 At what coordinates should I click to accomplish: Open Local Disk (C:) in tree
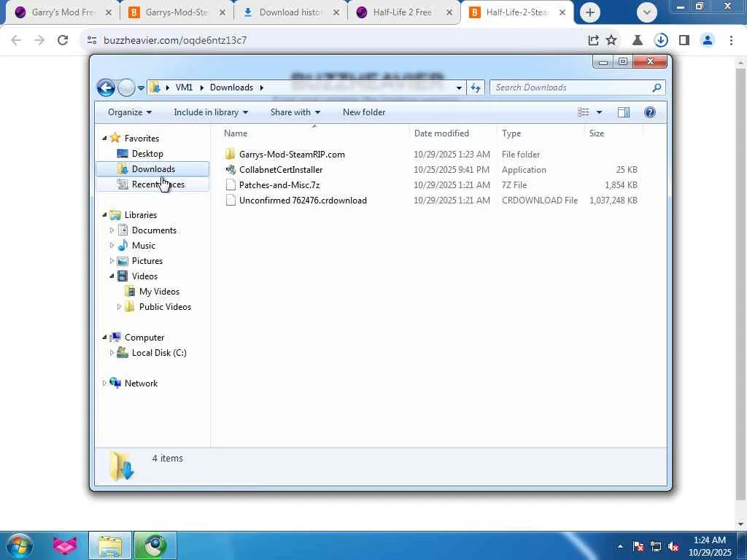(x=158, y=353)
